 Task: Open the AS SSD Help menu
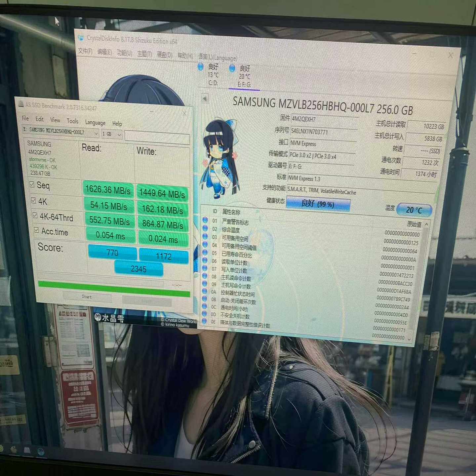117,124
